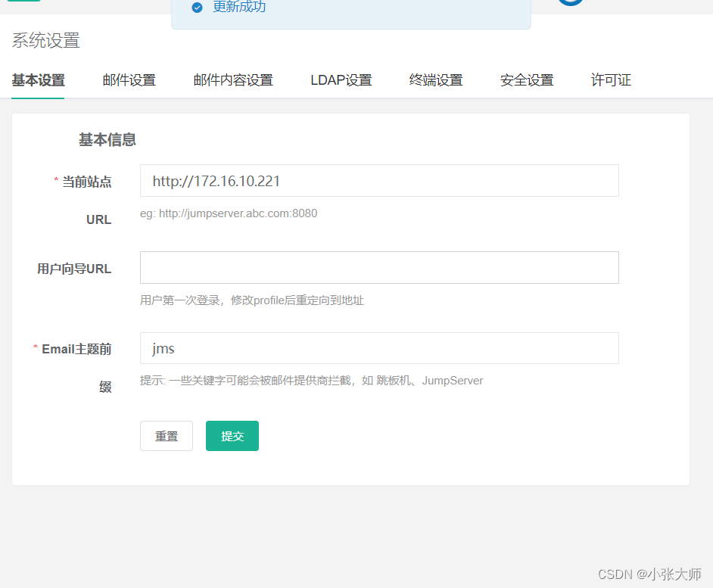
Task: Switch to the 基本设置 tab
Action: [38, 80]
